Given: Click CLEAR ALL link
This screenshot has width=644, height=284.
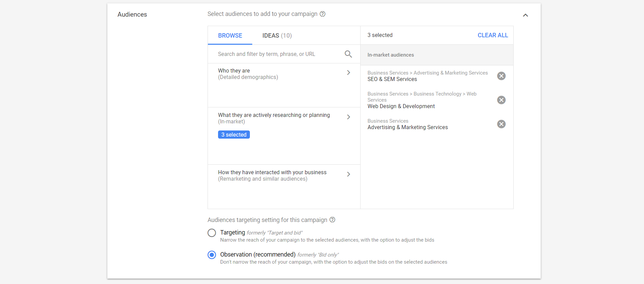Looking at the screenshot, I should pos(493,35).
